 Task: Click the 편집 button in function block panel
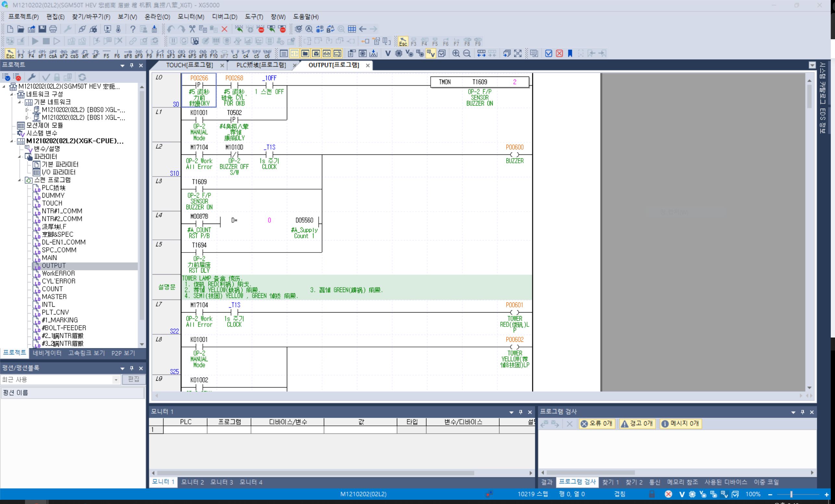133,379
